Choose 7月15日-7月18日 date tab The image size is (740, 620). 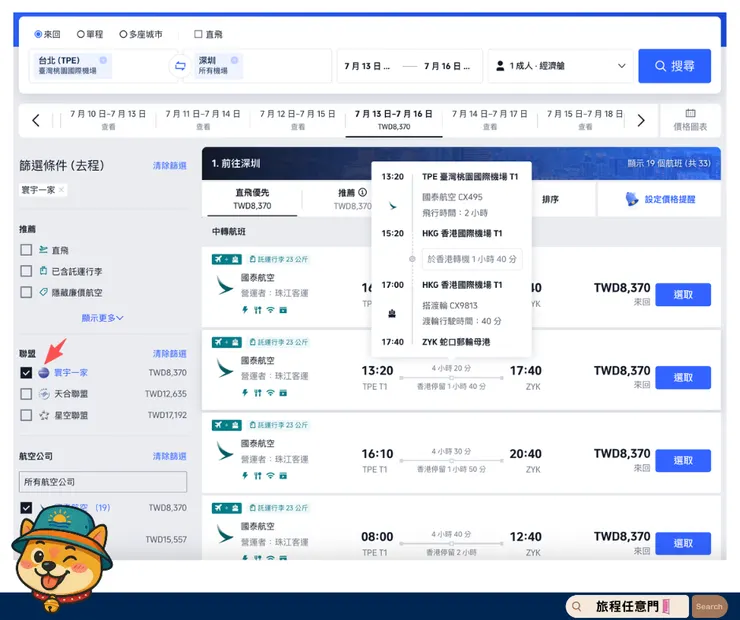585,120
